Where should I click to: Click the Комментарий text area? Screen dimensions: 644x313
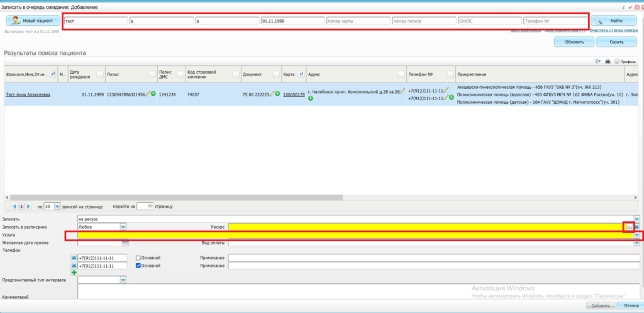(x=358, y=292)
